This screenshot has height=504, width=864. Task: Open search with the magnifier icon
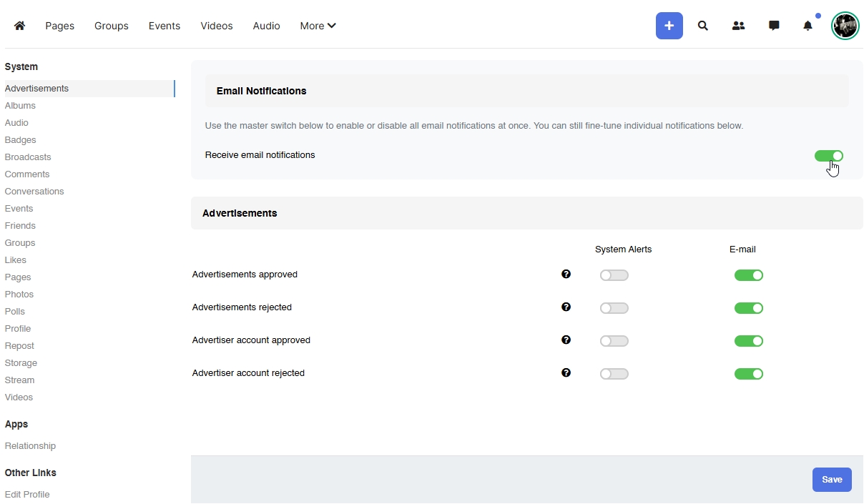pos(703,26)
